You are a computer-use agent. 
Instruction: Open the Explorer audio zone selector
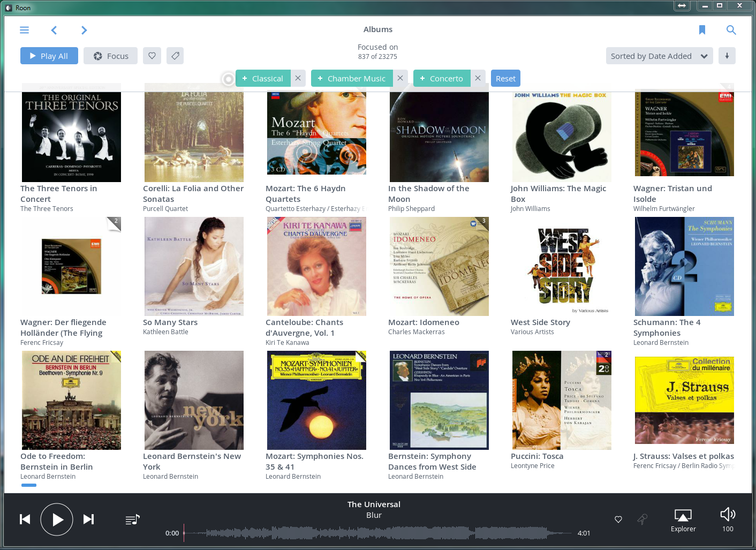pyautogui.click(x=683, y=521)
